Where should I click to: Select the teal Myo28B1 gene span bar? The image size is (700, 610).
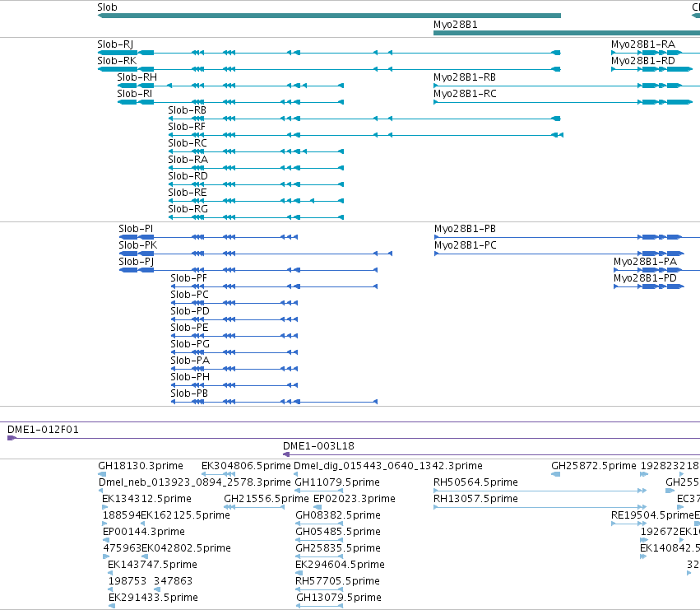click(567, 33)
